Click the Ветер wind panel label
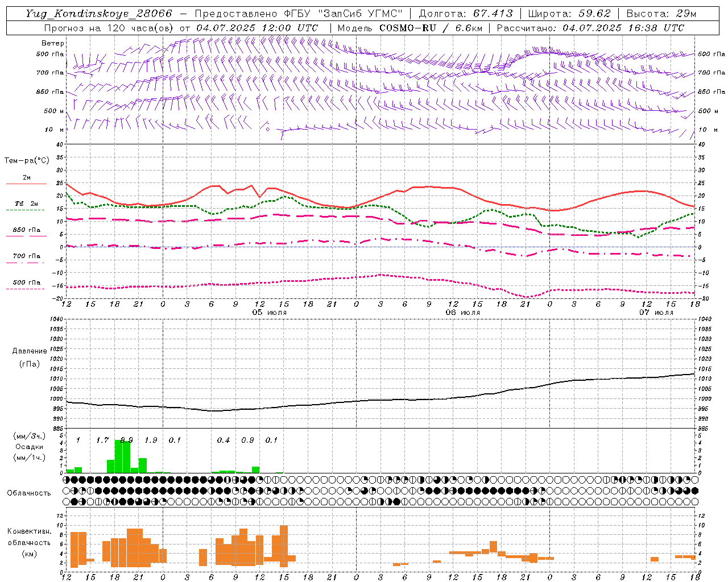This screenshot has width=728, height=582. coord(53,43)
